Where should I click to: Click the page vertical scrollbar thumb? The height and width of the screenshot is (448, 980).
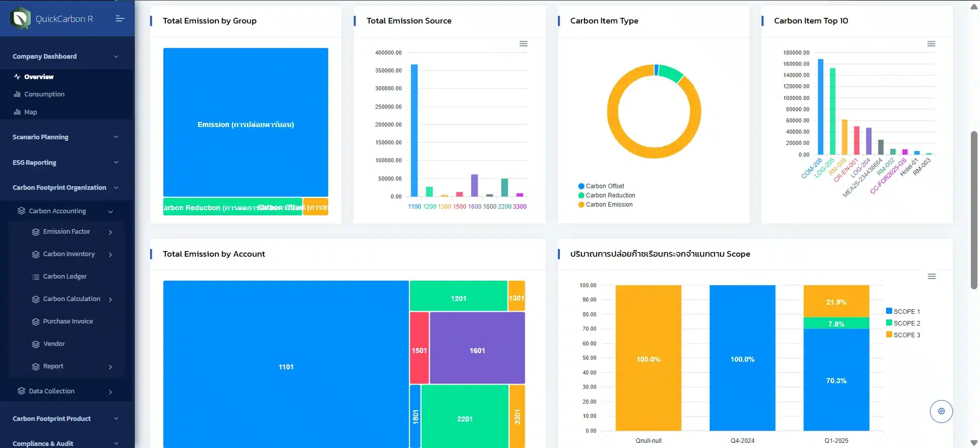(x=974, y=210)
